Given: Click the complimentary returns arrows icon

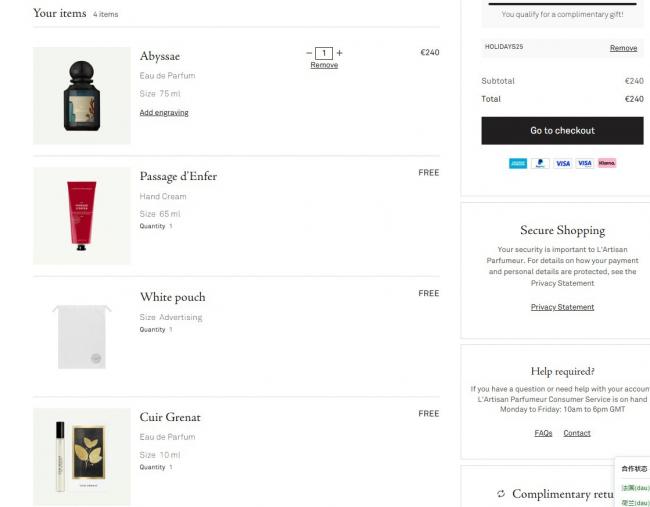Looking at the screenshot, I should coord(501,494).
